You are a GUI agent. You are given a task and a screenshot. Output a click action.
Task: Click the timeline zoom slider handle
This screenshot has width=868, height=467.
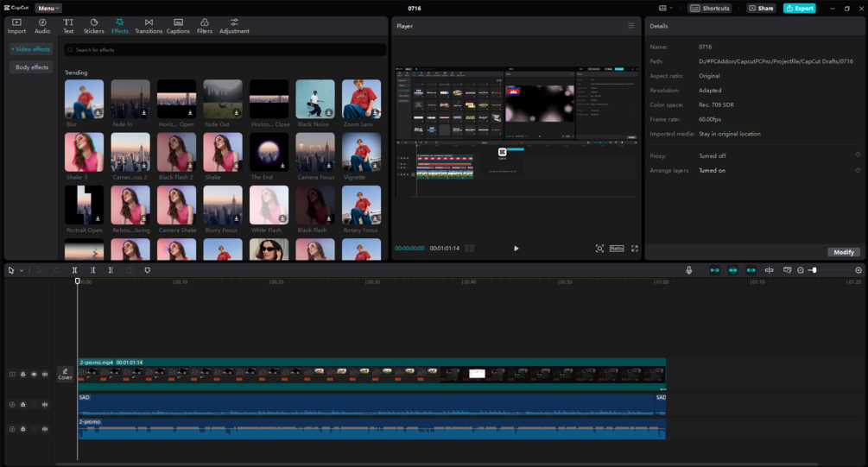(814, 270)
